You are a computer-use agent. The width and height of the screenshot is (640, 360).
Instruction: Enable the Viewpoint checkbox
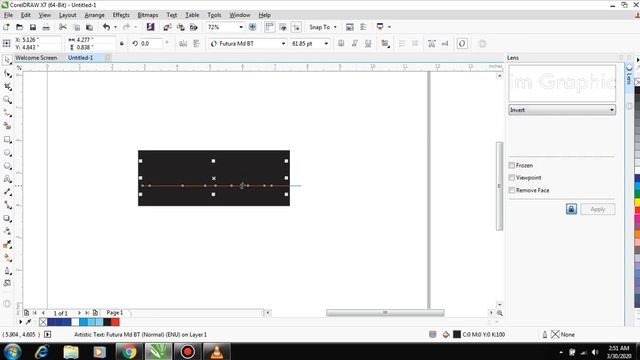tap(511, 178)
